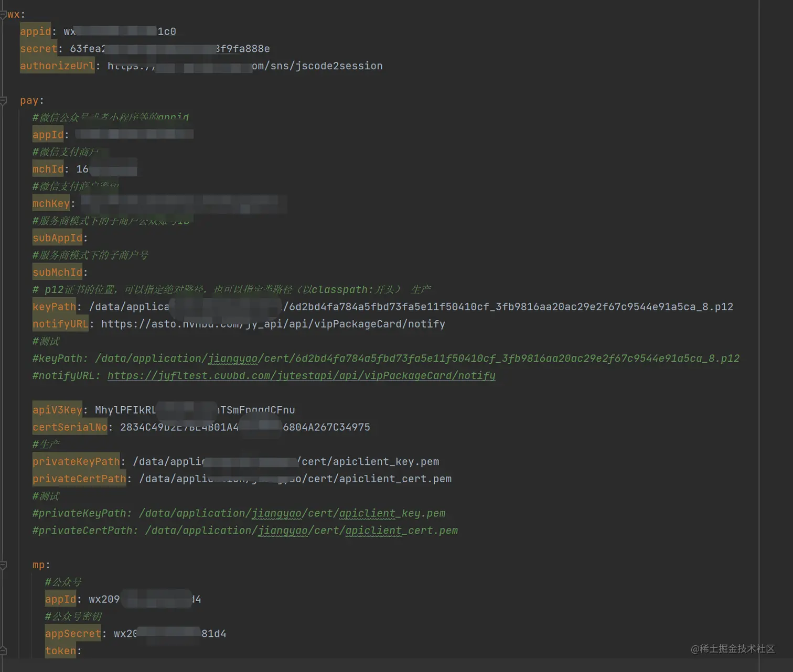Viewport: 793px width, 672px height.
Task: Click the om/sns/jscode2session URL ending
Action: click(317, 66)
